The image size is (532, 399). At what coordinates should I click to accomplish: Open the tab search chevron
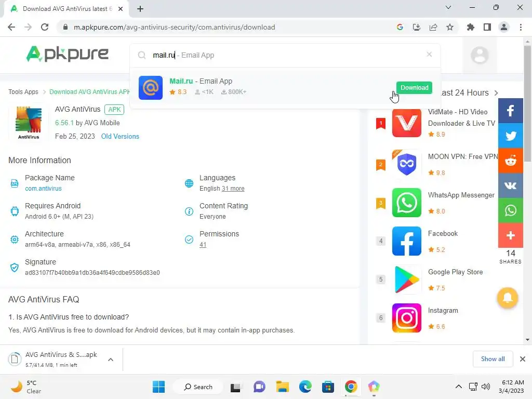point(448,7)
